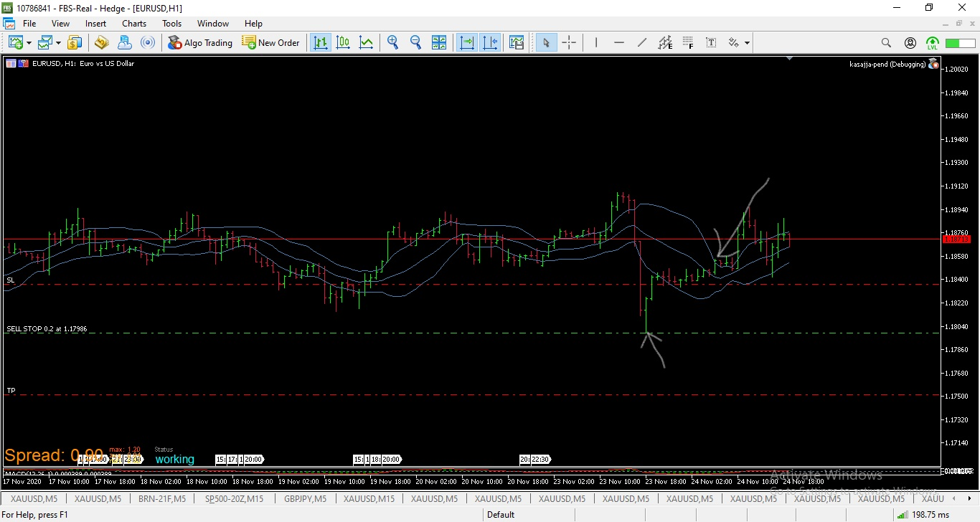Switch to the SP500-20Z,M15 chart tab
This screenshot has height=522, width=980.
pos(235,498)
